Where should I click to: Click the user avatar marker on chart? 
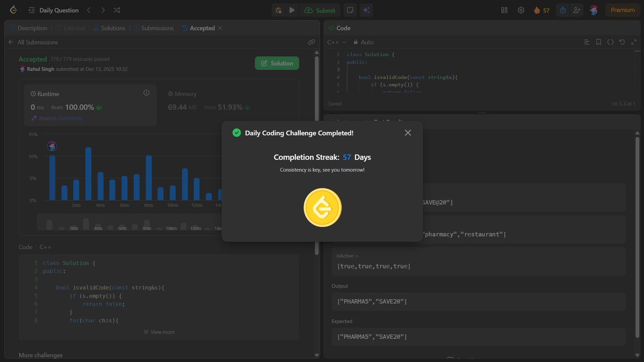point(52,146)
